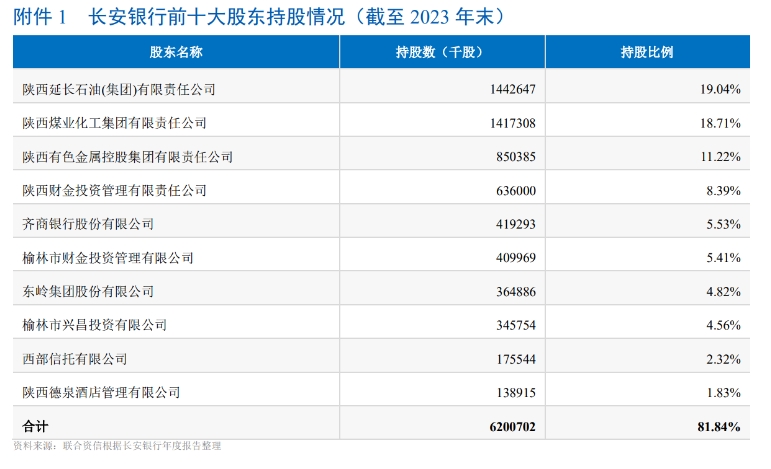Click the value 850385
The height and width of the screenshot is (469, 771).
pyautogui.click(x=516, y=157)
